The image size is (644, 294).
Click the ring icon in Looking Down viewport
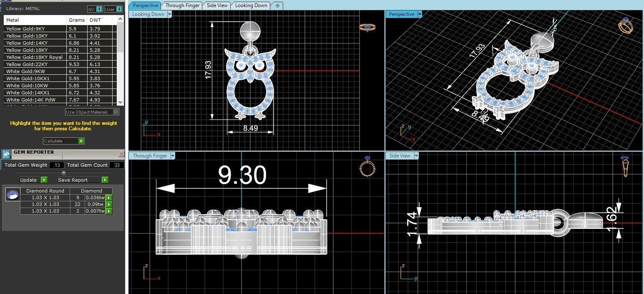click(x=367, y=27)
